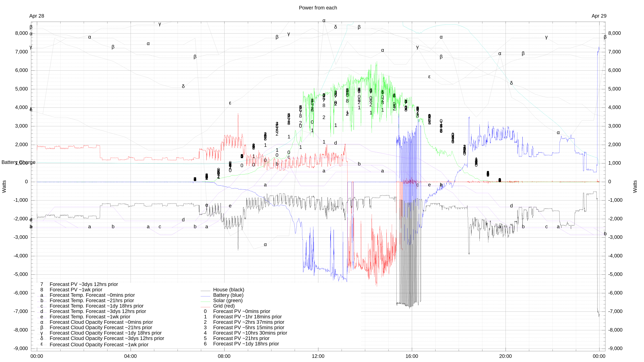Click the '04:00' time axis label
Image resolution: width=644 pixels, height=362 pixels.
pos(131,356)
